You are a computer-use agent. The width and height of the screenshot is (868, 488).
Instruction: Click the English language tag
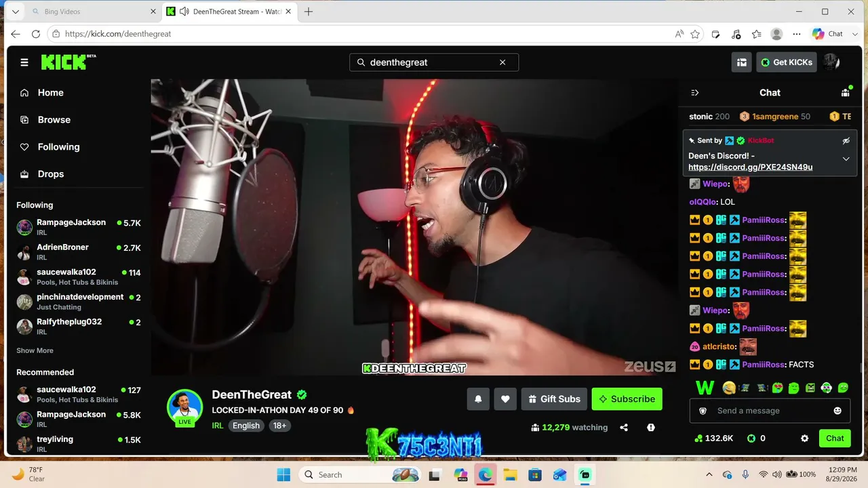[x=246, y=426]
